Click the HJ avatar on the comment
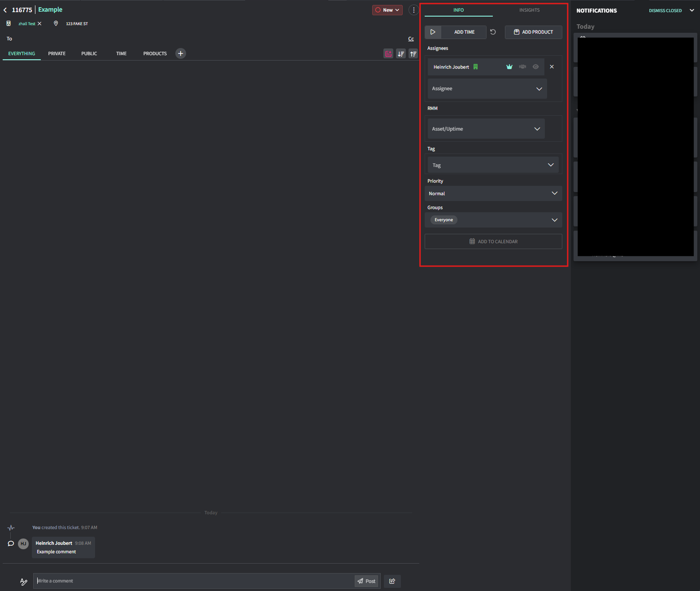This screenshot has height=591, width=700. tap(23, 543)
